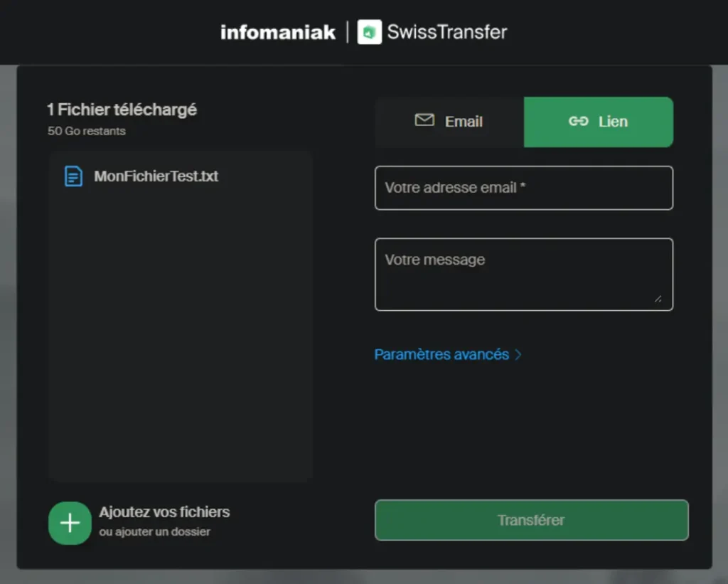This screenshot has height=584, width=728.
Task: Click the 50 Go restants text
Action: pos(87,131)
